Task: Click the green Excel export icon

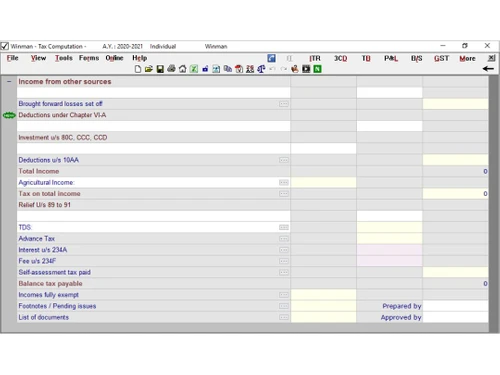Action: [x=194, y=69]
